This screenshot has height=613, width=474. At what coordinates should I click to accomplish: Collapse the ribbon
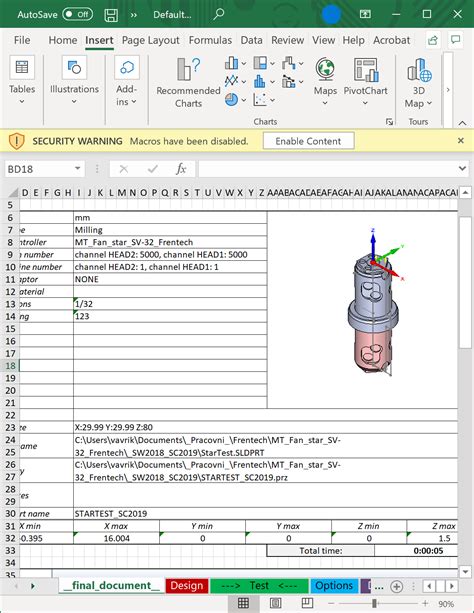[x=462, y=123]
